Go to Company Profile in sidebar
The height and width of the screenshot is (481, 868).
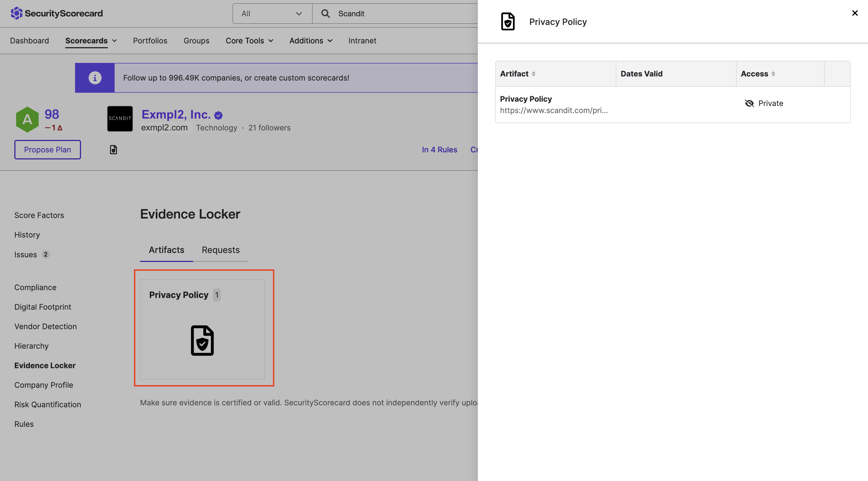tap(43, 385)
